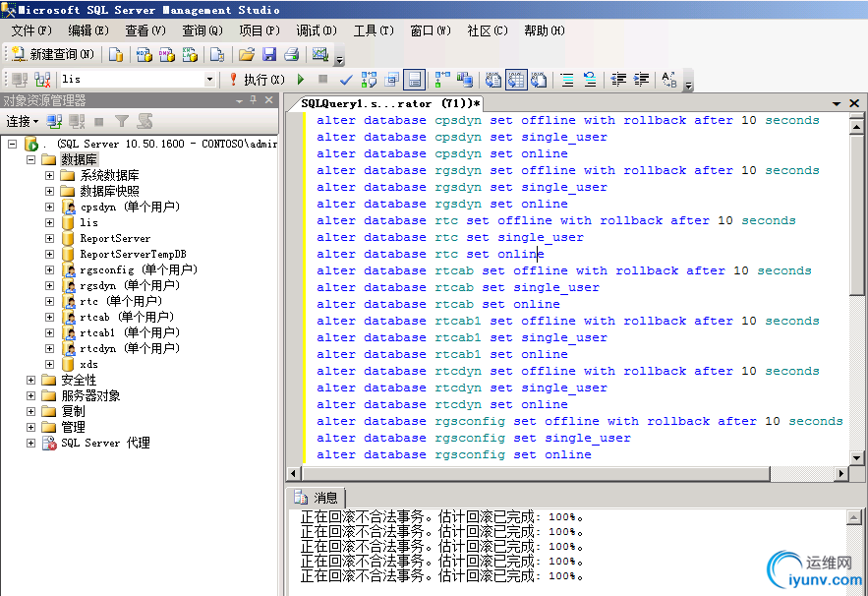Collapse the 数据库 folder node

[31, 159]
